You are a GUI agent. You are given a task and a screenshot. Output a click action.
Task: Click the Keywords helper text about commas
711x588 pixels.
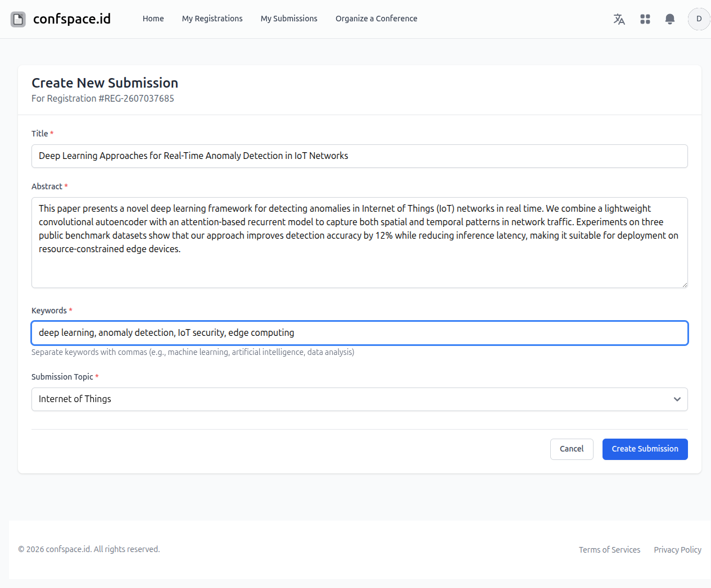[x=193, y=352]
